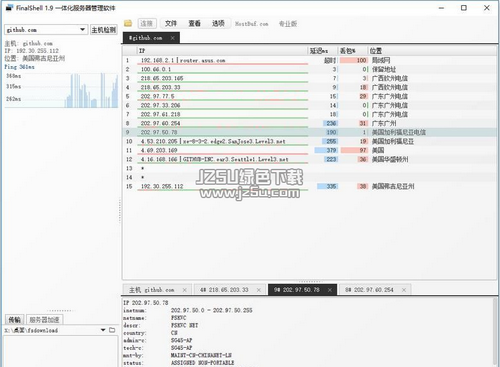The image size is (500, 367).
Task: Select the 传输 tab
Action: click(x=14, y=320)
